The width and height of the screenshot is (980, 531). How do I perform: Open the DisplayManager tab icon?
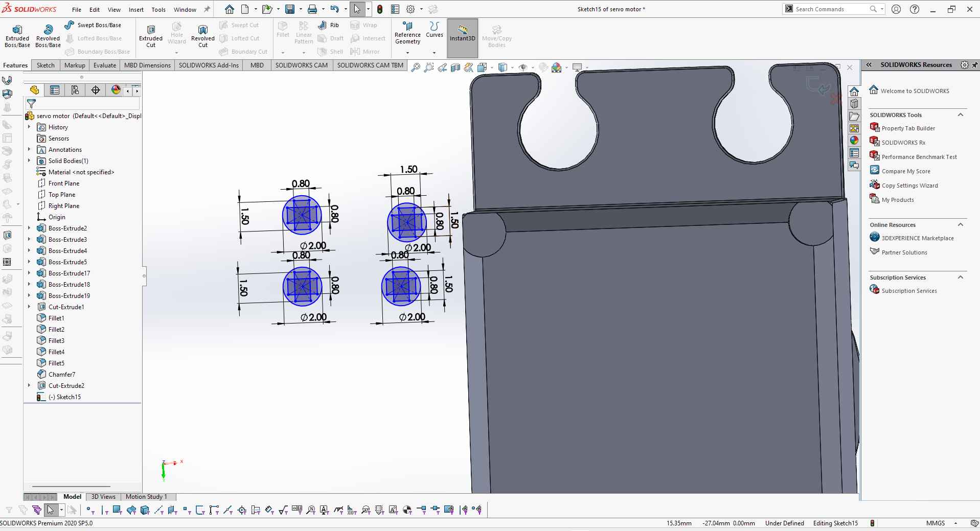[x=116, y=90]
